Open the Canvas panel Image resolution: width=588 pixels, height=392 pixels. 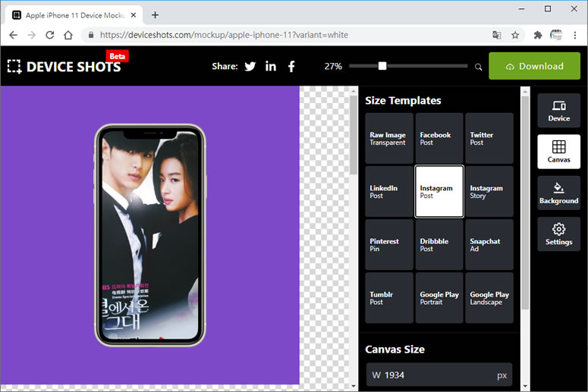(x=558, y=152)
